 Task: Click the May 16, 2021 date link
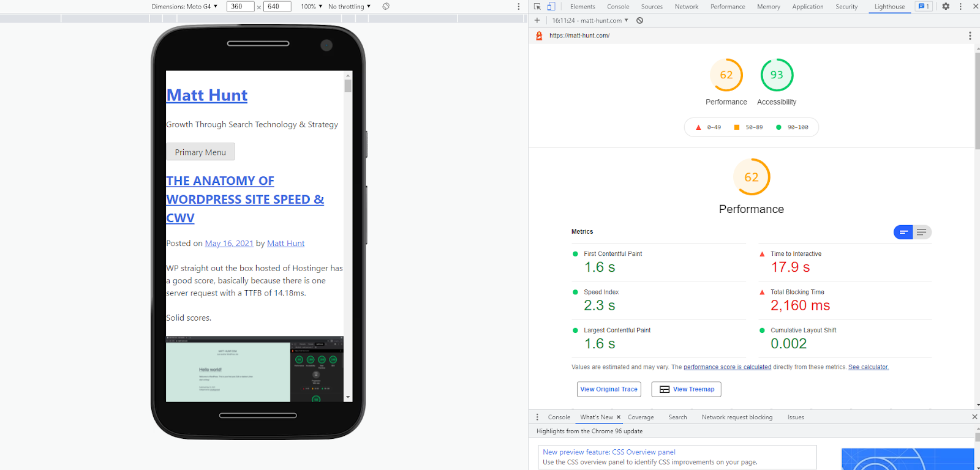pyautogui.click(x=229, y=244)
